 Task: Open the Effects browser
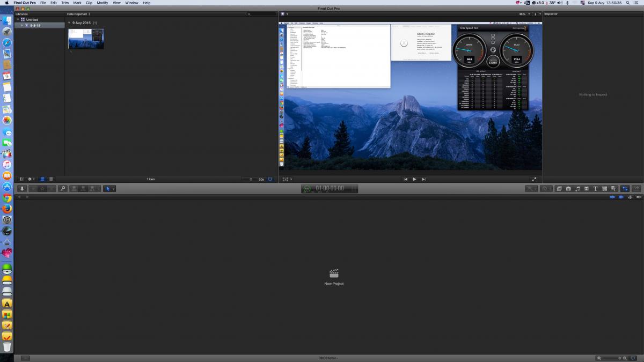point(559,189)
